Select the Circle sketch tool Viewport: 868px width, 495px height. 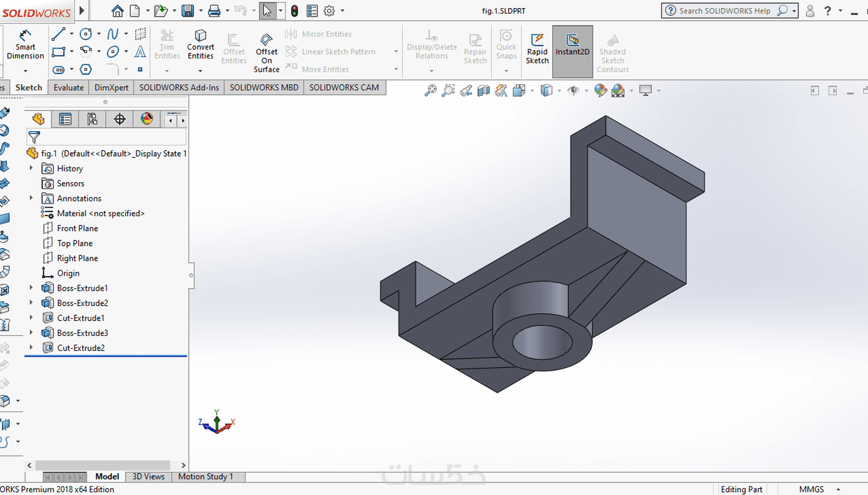tap(86, 34)
